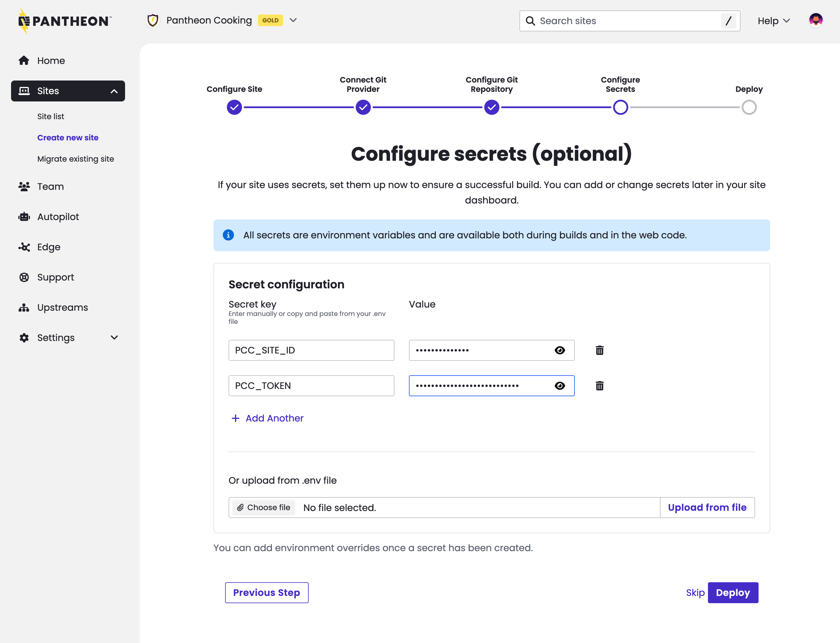This screenshot has height=643, width=840.
Task: Click the Skip link
Action: pos(695,592)
